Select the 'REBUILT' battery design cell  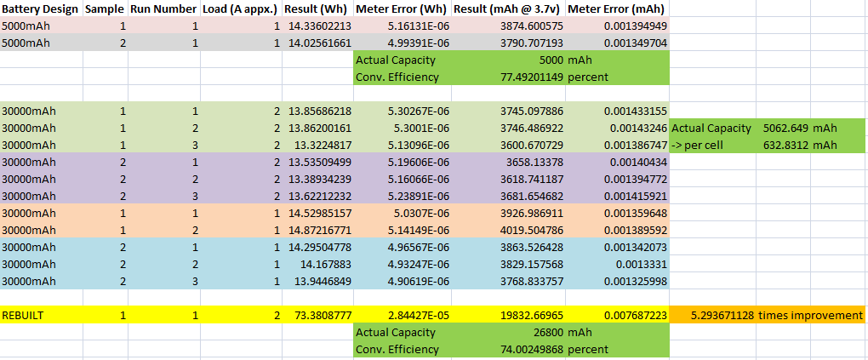pos(42,315)
